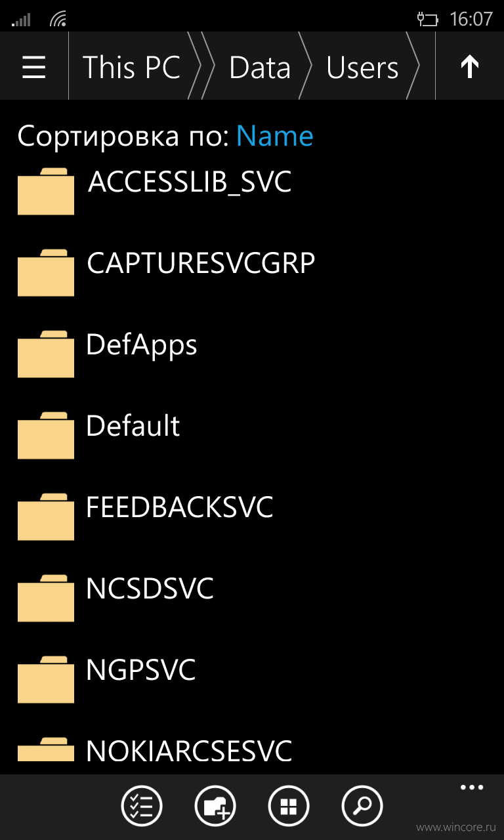Open the hamburger menu
504x840 pixels.
tap(34, 67)
